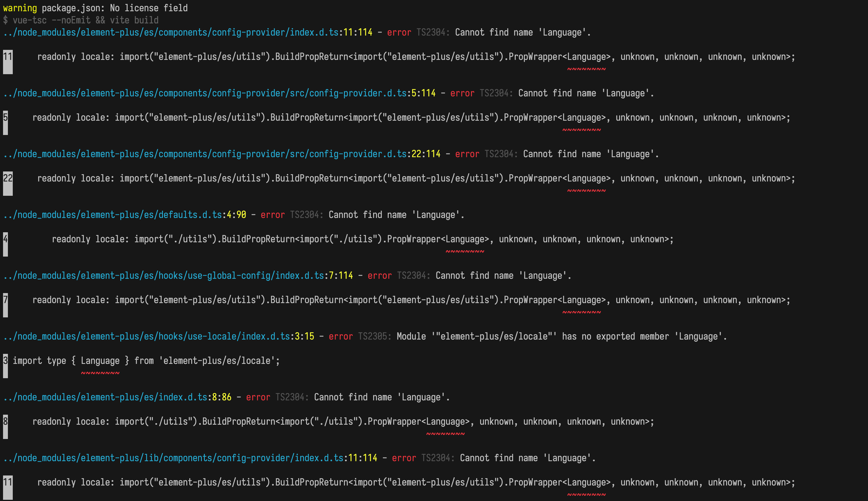Click the warning keyword on first line
This screenshot has width=868, height=501.
pos(19,8)
